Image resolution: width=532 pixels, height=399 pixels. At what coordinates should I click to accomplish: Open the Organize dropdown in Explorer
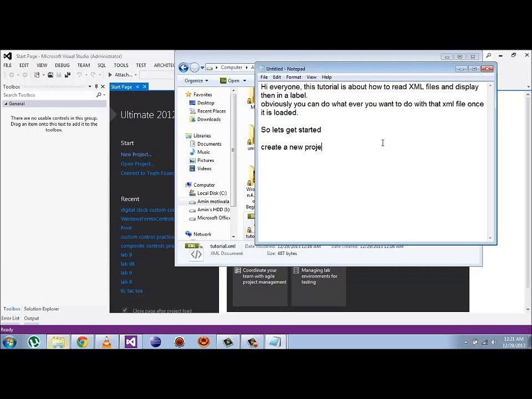coord(196,81)
